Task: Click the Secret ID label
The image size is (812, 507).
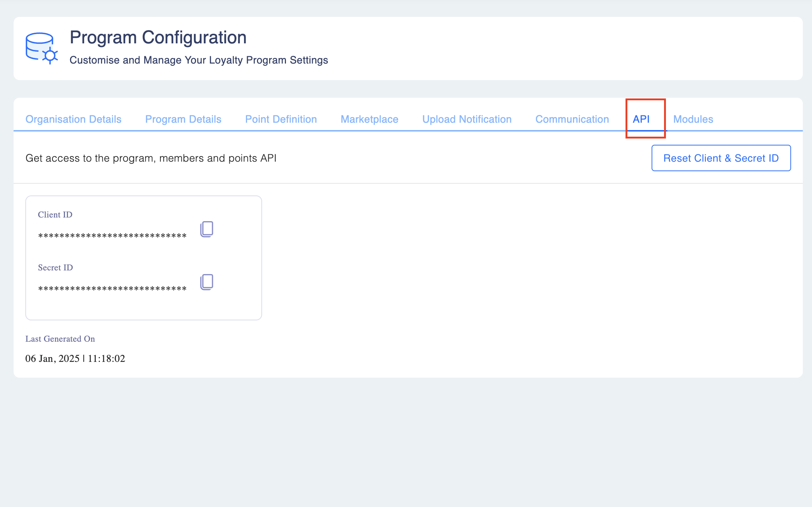Action: point(55,267)
